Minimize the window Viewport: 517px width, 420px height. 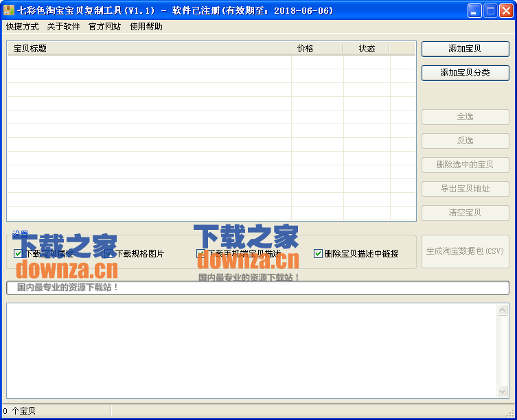[x=474, y=11]
